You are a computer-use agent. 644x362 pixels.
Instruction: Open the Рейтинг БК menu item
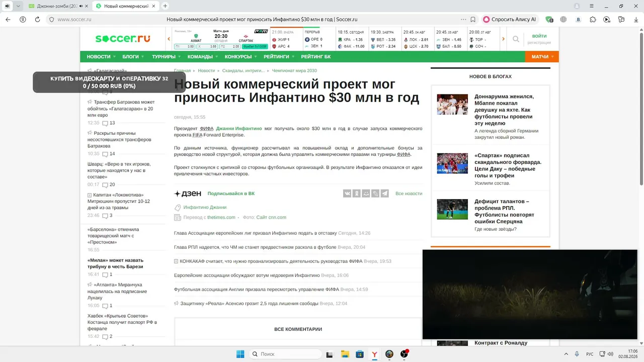pos(316,57)
